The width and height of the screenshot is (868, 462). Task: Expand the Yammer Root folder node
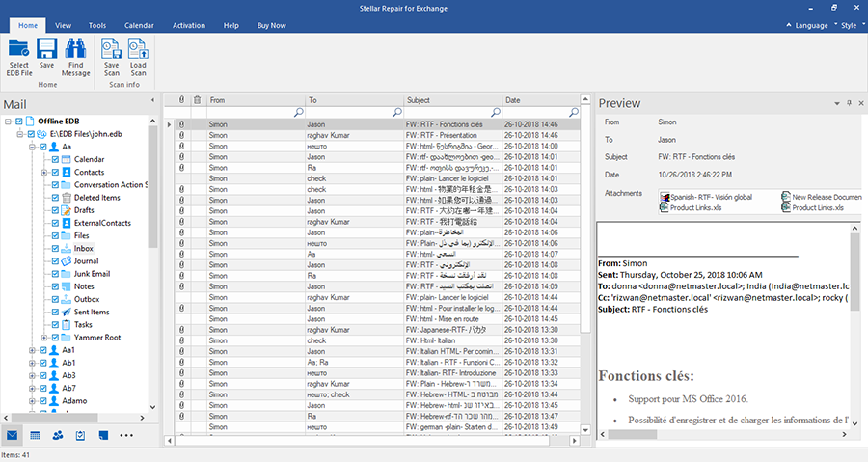(44, 338)
